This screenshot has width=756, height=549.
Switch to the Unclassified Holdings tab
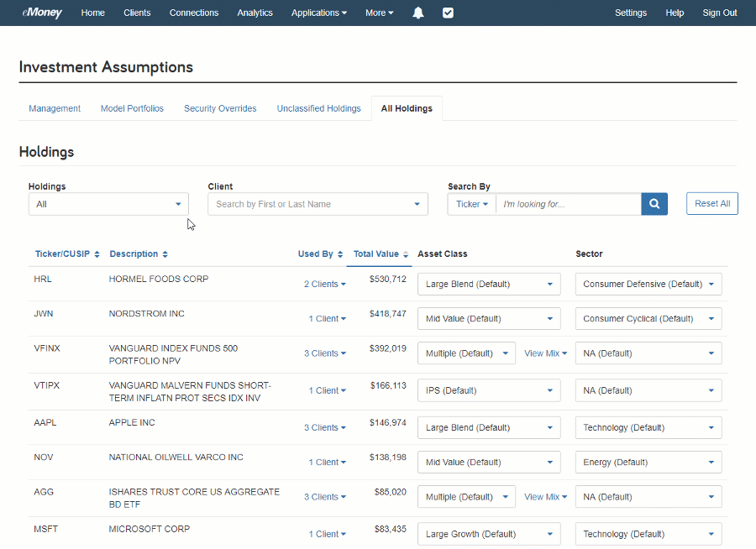(318, 108)
